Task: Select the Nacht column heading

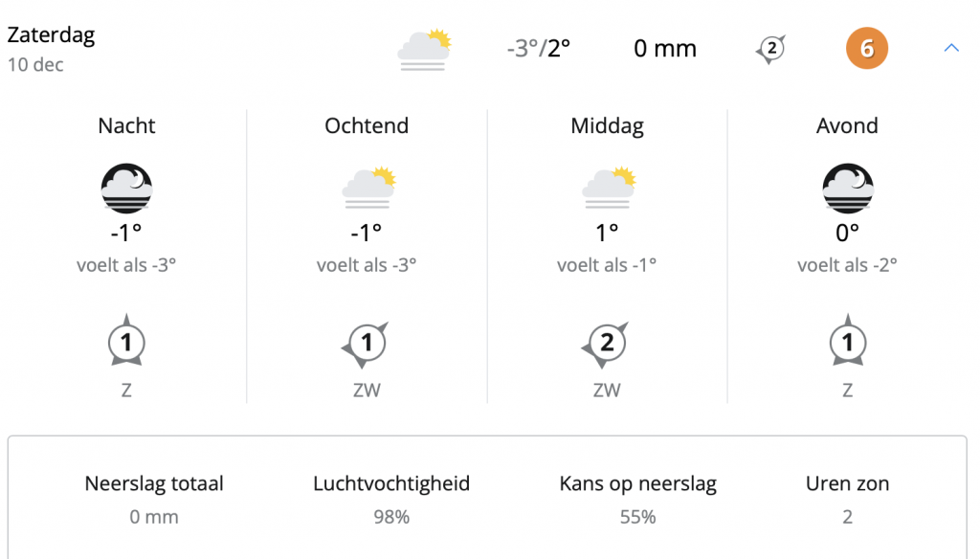Action: 126,125
